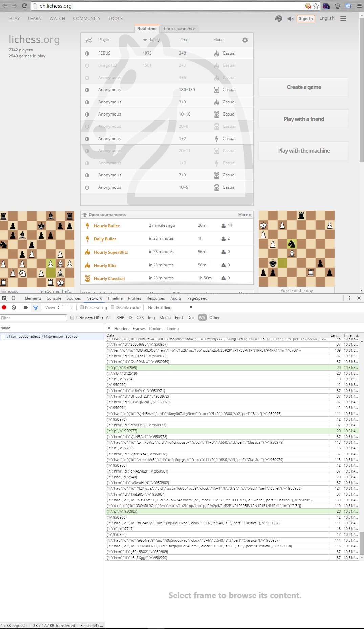Viewport: 364px width, 629px height.
Task: Bookmark this page with the star icon
Action: point(316,6)
